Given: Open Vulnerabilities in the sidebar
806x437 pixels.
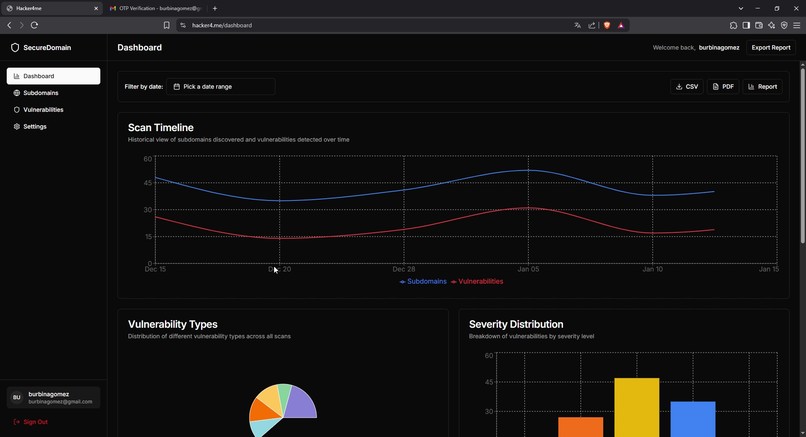Looking at the screenshot, I should [53, 110].
